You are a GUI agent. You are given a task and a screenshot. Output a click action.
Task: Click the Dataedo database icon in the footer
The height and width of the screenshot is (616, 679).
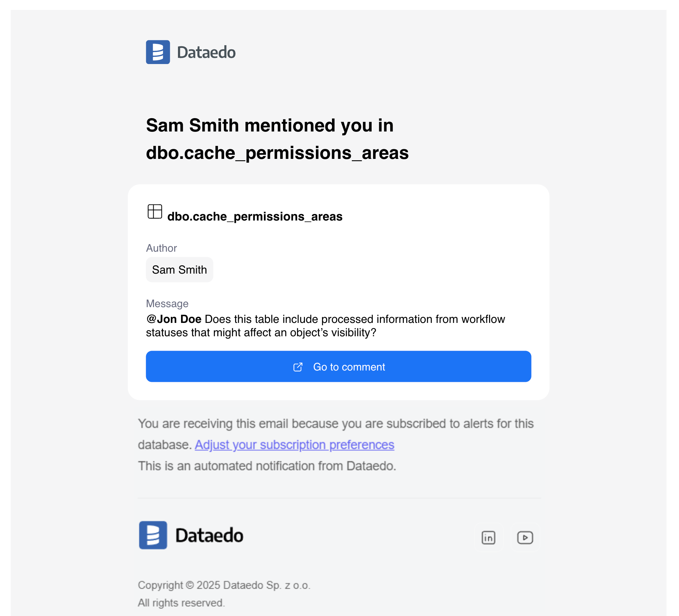[153, 535]
